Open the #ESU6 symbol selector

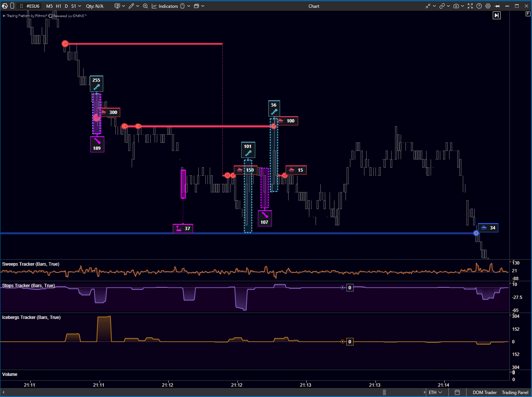click(33, 6)
